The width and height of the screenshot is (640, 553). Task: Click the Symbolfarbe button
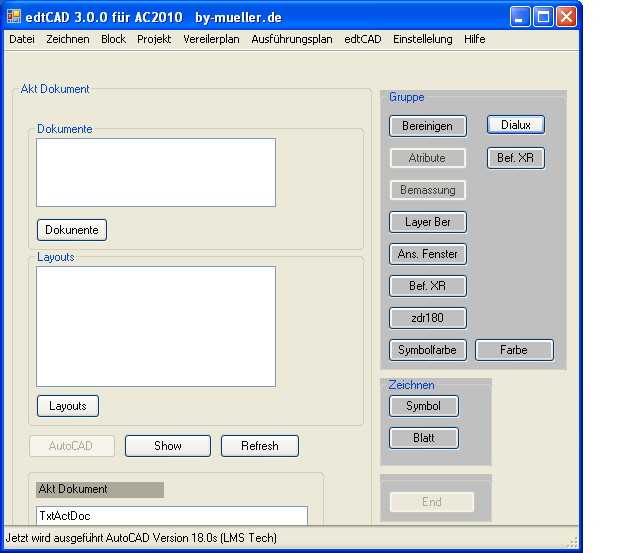[x=427, y=350]
